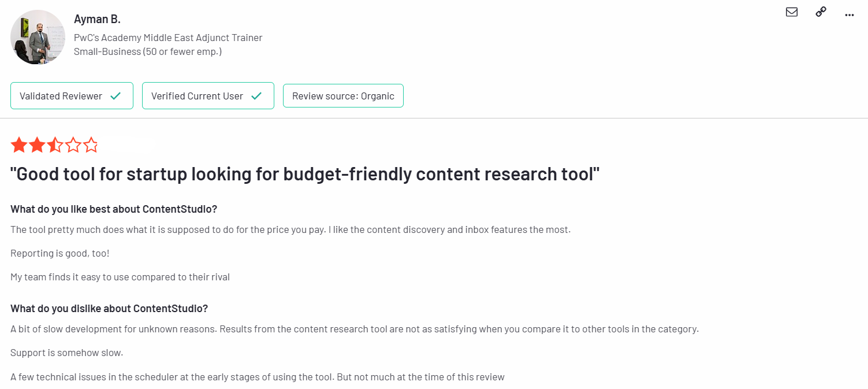Click the fourth empty rating star
Screen dimensions: 868x389
73,145
